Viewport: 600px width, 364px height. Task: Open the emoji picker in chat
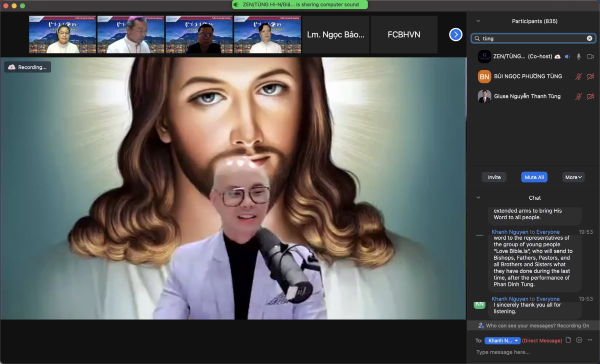579,340
